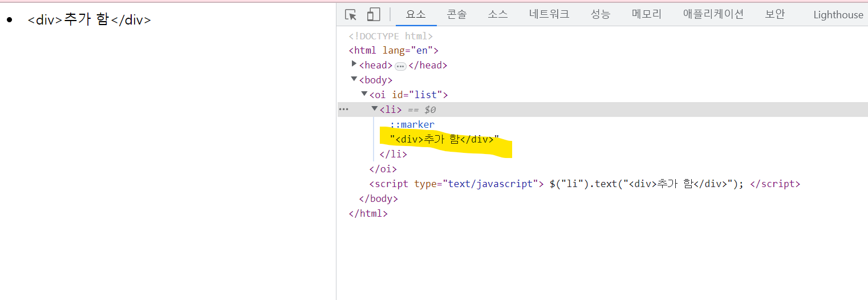Select the highlighted "<div>추가 함</div>" text node
The height and width of the screenshot is (300, 868).
pyautogui.click(x=445, y=139)
